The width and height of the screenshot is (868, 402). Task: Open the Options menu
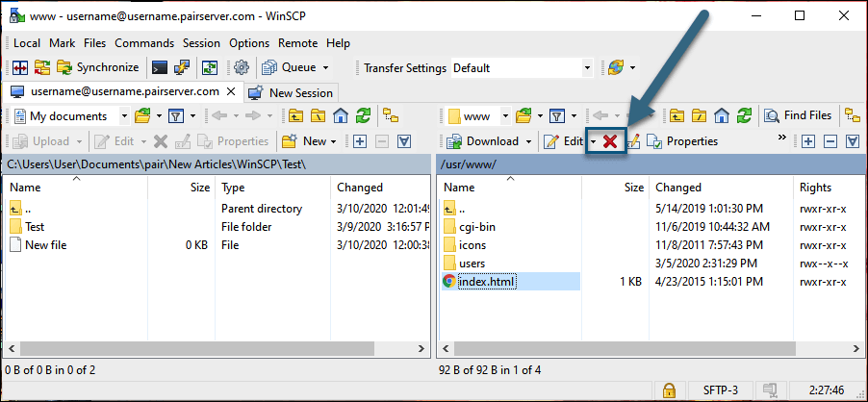coord(249,43)
